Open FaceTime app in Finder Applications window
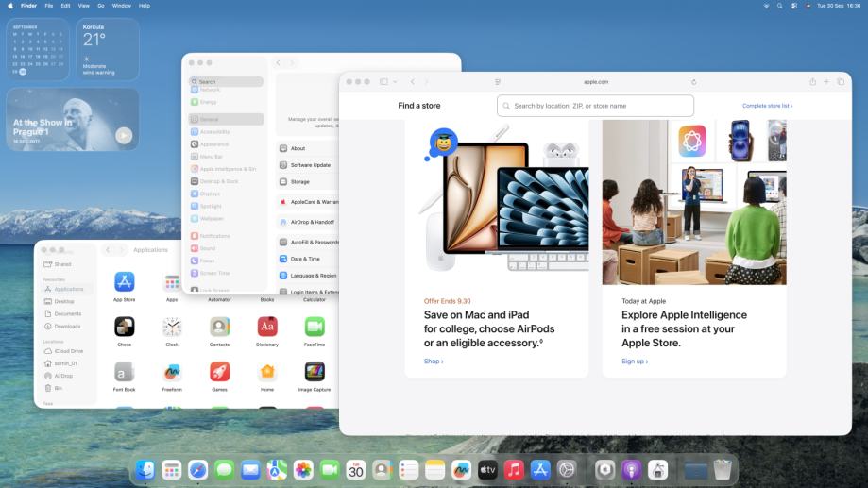Viewport: 868px width, 488px height. [x=315, y=327]
